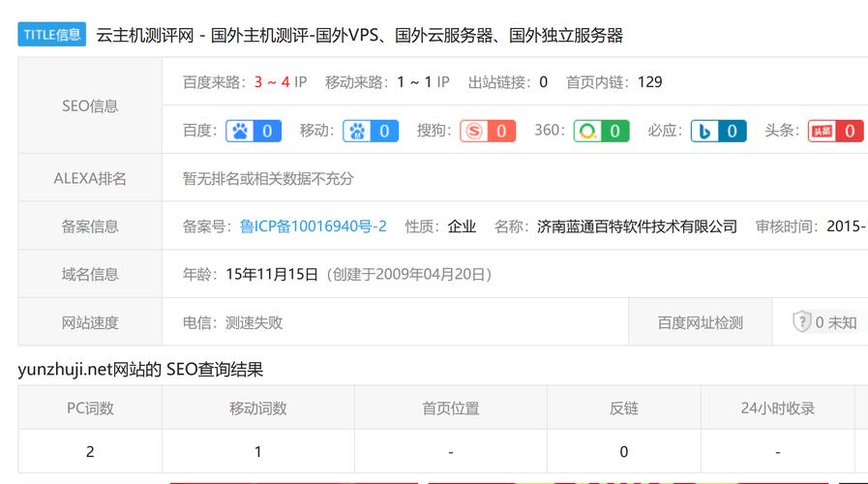This screenshot has height=484, width=868.
Task: Click 反链 value 0
Action: (x=624, y=452)
